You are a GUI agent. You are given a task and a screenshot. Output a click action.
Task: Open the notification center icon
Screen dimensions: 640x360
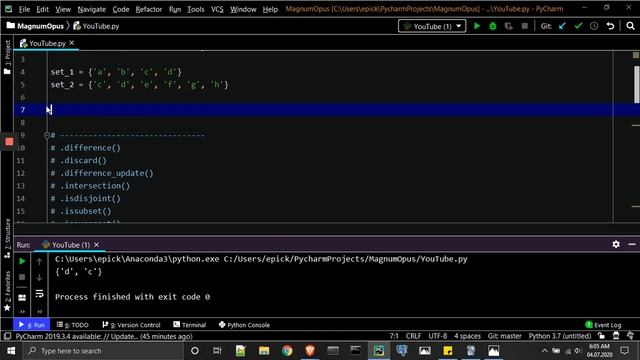[624, 351]
